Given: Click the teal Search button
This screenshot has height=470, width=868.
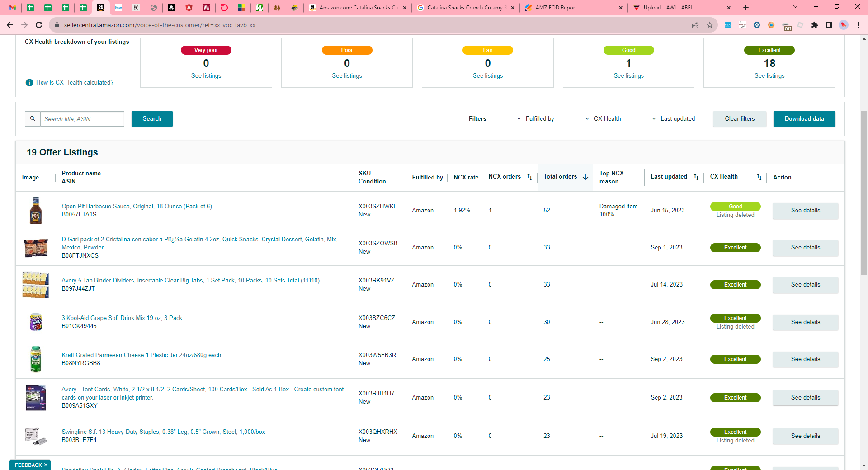Looking at the screenshot, I should (x=152, y=119).
